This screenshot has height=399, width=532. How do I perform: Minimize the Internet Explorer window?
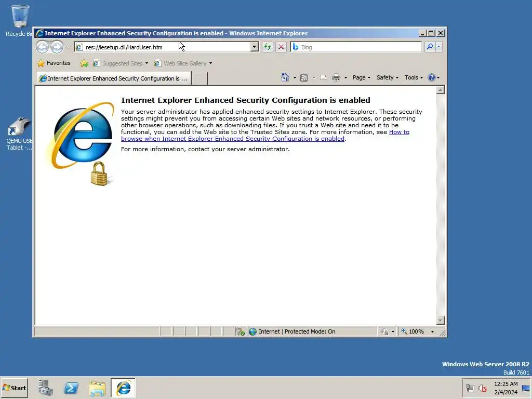coord(422,33)
